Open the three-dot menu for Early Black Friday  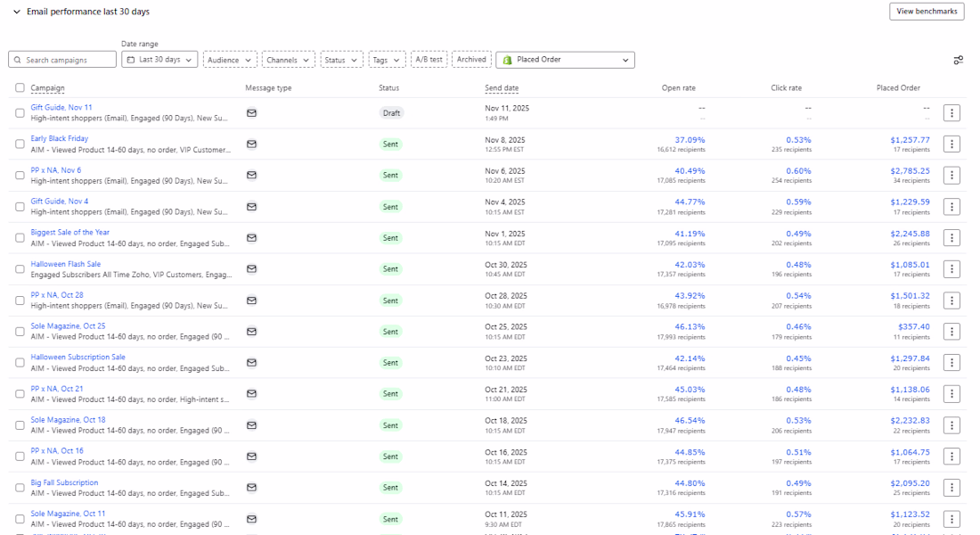click(x=951, y=144)
